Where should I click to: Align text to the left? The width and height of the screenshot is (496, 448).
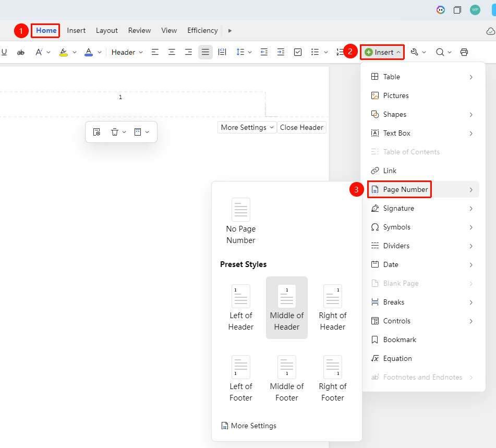(155, 52)
